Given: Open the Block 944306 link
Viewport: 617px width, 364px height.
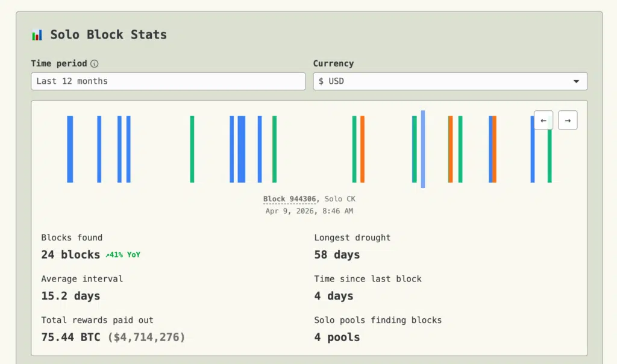Looking at the screenshot, I should point(289,199).
